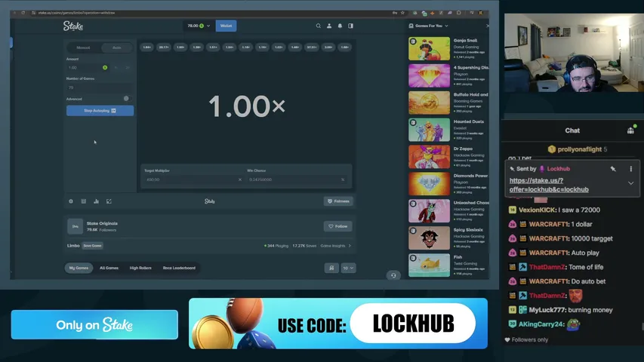Open Ganja Snail game thumbnail
Image resolution: width=644 pixels, height=362 pixels.
point(429,49)
